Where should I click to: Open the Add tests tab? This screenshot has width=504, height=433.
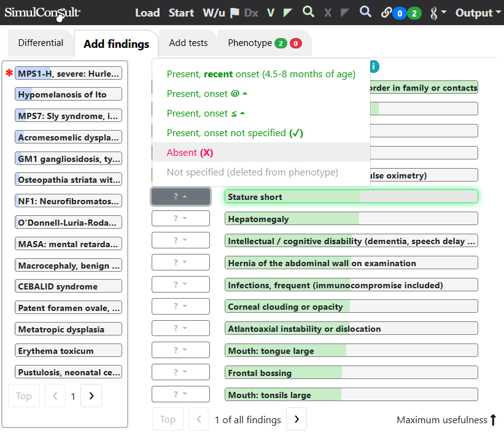(x=188, y=43)
